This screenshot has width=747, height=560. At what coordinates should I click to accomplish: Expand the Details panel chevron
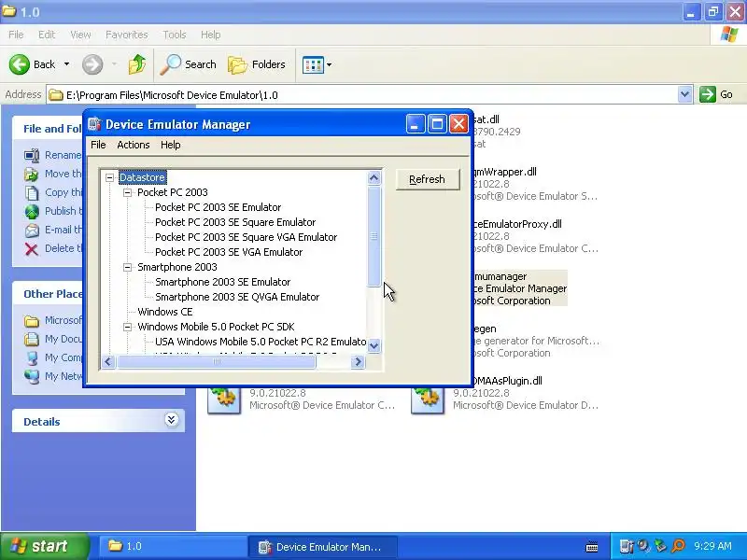[171, 419]
